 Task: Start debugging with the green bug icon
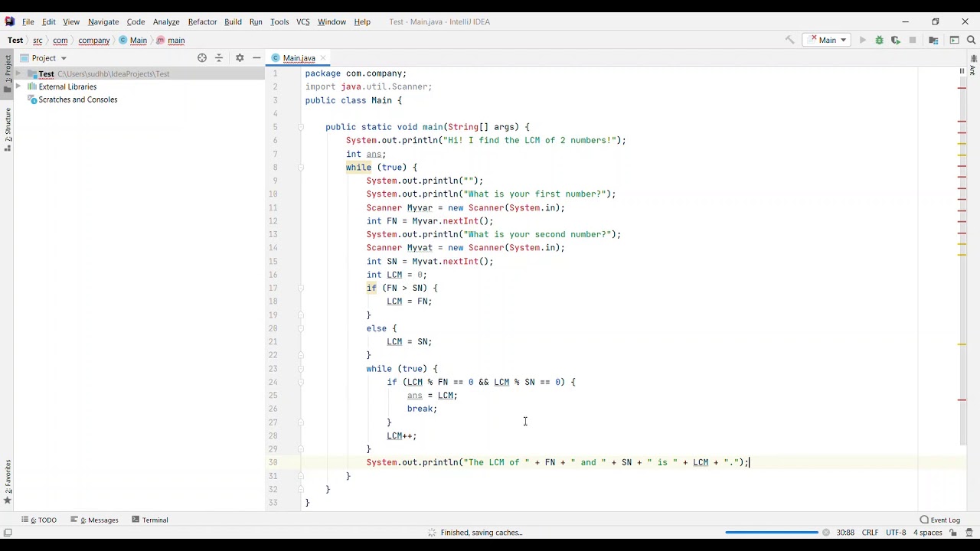(880, 40)
